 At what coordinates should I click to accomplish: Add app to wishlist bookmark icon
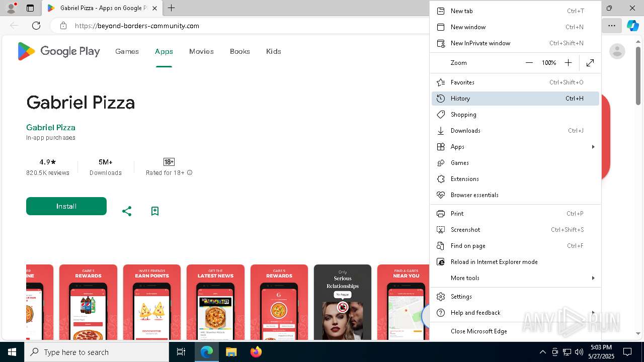coord(155,211)
